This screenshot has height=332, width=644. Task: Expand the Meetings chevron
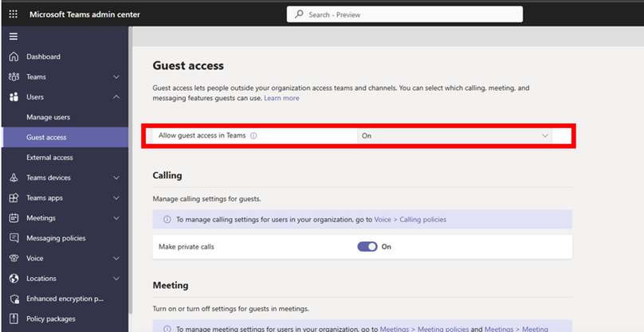116,218
